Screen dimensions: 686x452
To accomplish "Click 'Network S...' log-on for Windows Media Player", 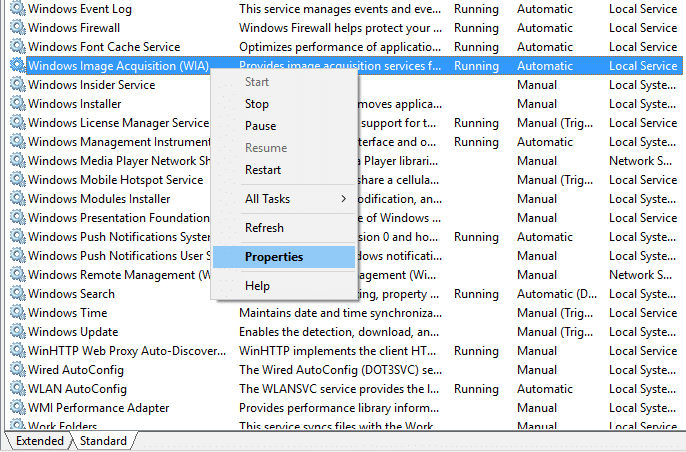I will click(x=640, y=161).
